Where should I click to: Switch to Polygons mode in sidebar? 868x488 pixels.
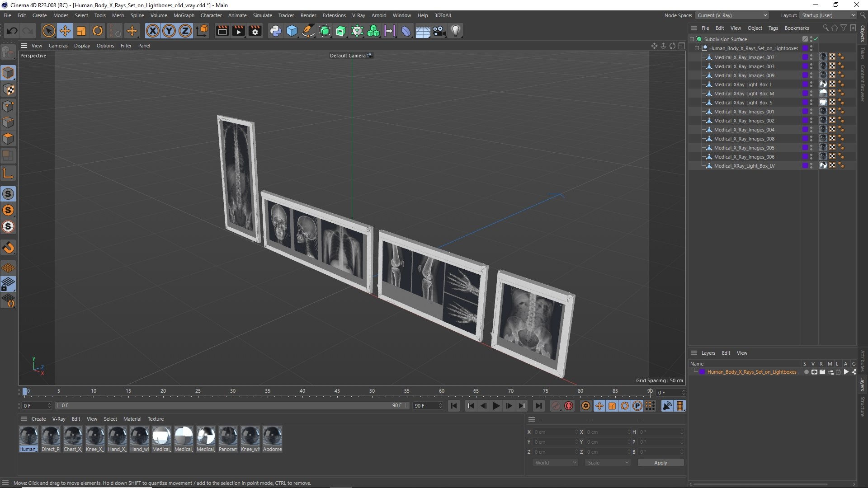pyautogui.click(x=8, y=139)
